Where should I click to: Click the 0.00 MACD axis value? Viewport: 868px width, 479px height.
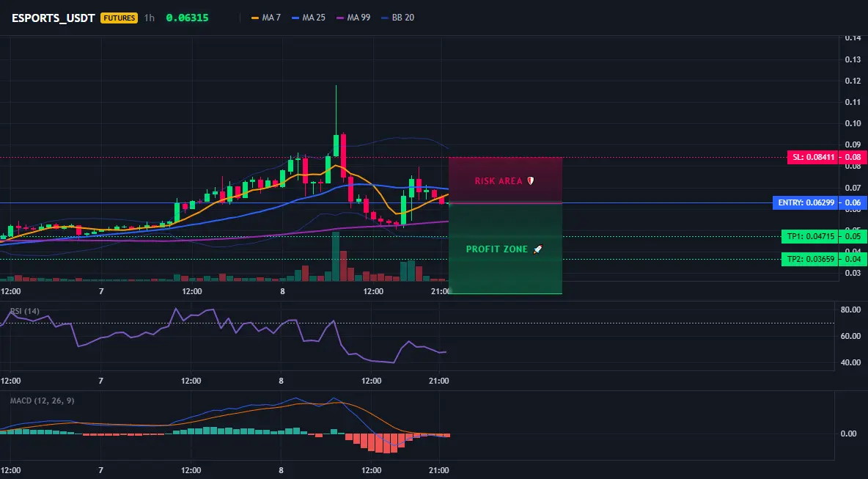point(849,434)
